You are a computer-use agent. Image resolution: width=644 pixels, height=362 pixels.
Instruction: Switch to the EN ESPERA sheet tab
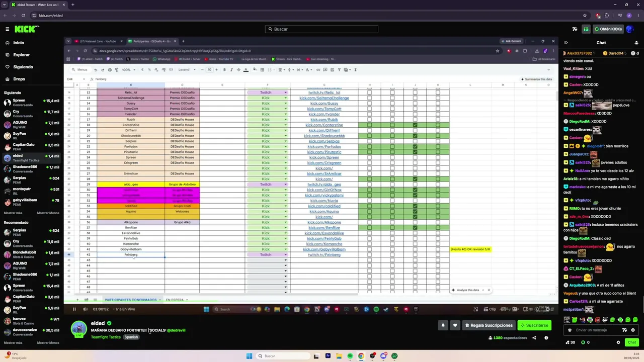pos(175,300)
